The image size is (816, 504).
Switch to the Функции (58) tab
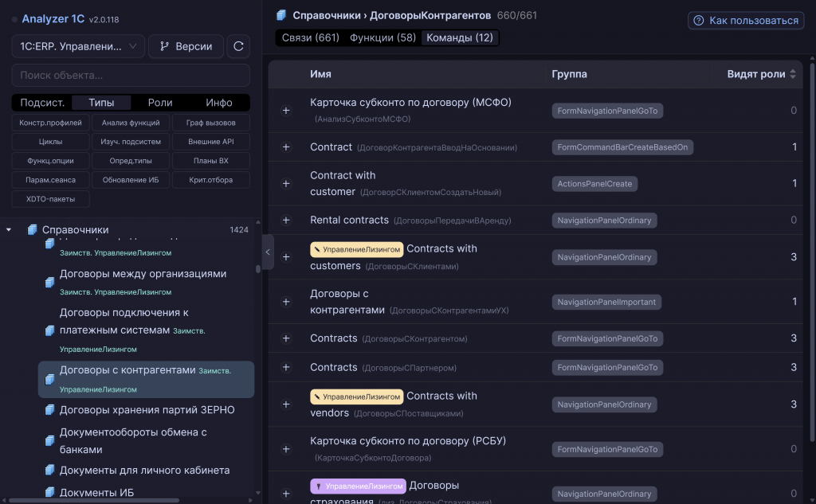coord(382,37)
